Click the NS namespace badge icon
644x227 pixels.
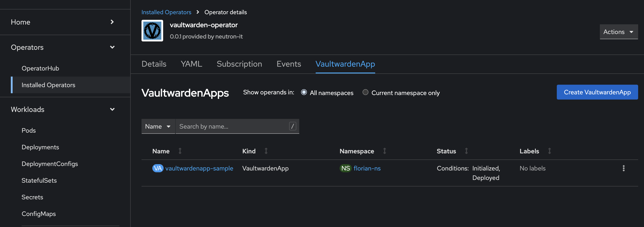click(x=345, y=168)
